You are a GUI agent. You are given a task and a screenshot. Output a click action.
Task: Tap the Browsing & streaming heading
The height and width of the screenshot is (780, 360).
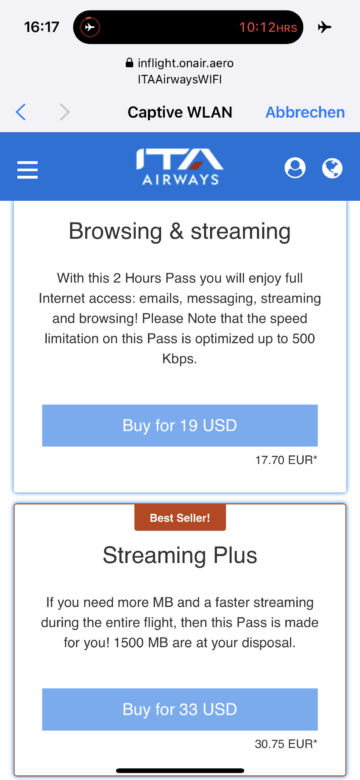180,232
